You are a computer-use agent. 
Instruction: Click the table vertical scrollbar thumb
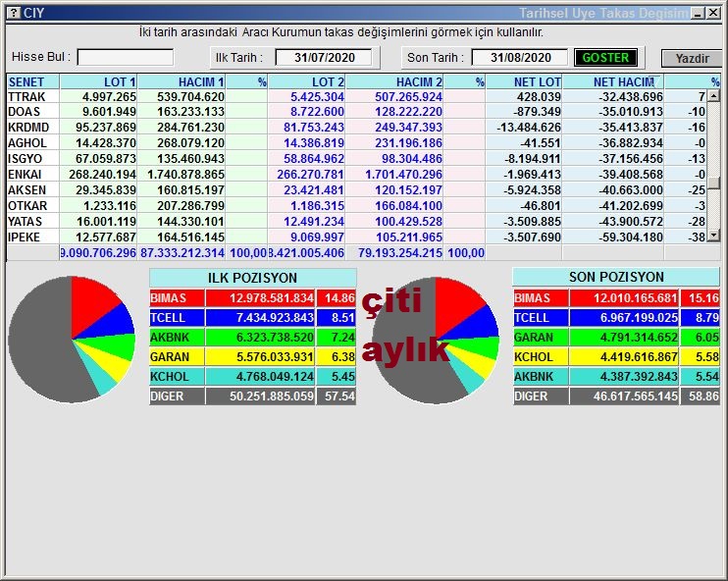pos(714,183)
